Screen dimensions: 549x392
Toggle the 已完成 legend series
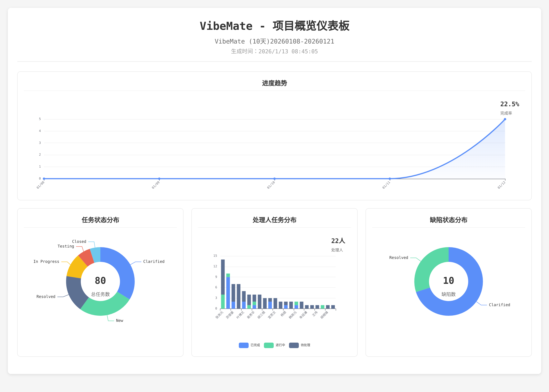255,345
